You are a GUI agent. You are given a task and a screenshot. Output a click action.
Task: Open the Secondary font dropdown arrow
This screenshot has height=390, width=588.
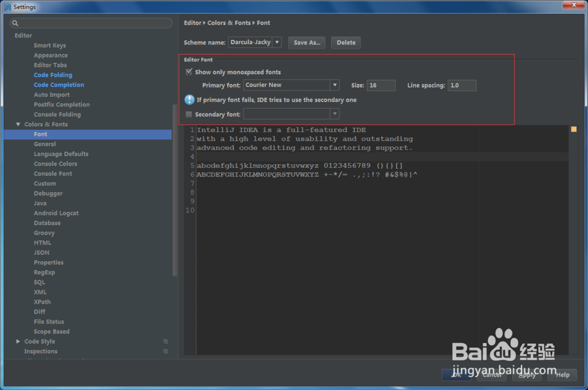coord(335,114)
